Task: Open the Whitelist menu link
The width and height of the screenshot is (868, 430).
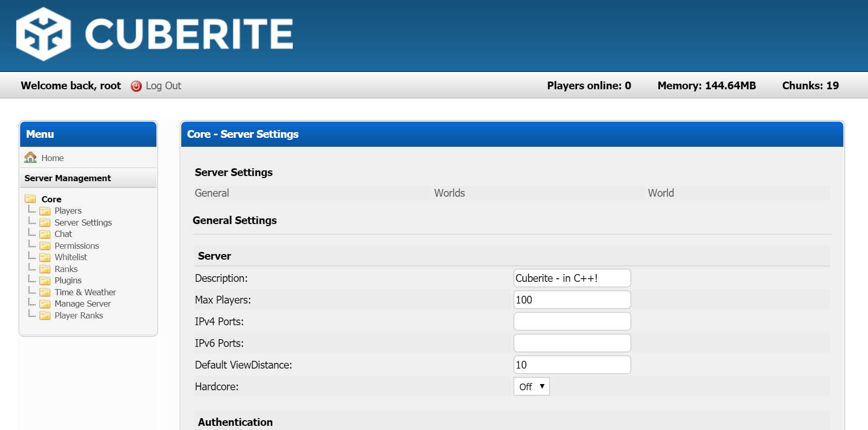Action: 71,257
